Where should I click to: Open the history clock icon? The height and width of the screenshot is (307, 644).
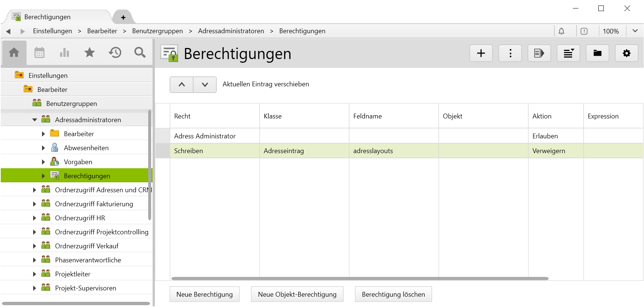coord(115,53)
